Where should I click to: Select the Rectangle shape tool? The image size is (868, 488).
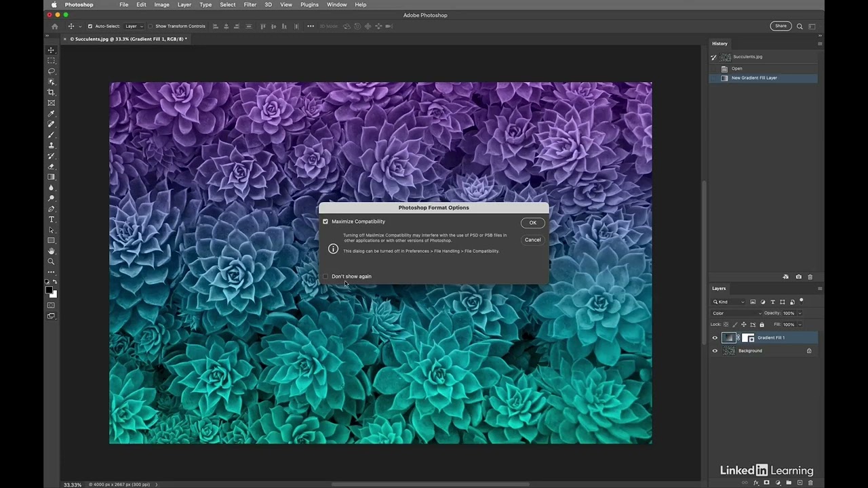[51, 241]
